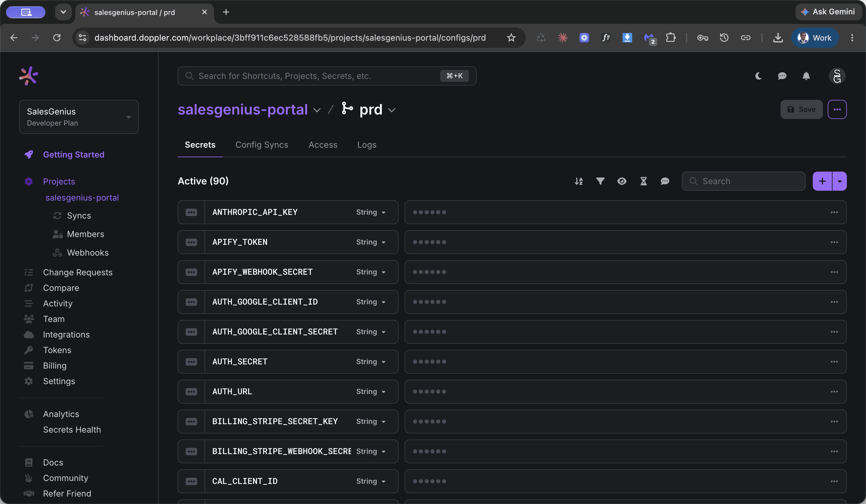Open Syncs in sidebar
This screenshot has height=504, width=866.
click(79, 216)
